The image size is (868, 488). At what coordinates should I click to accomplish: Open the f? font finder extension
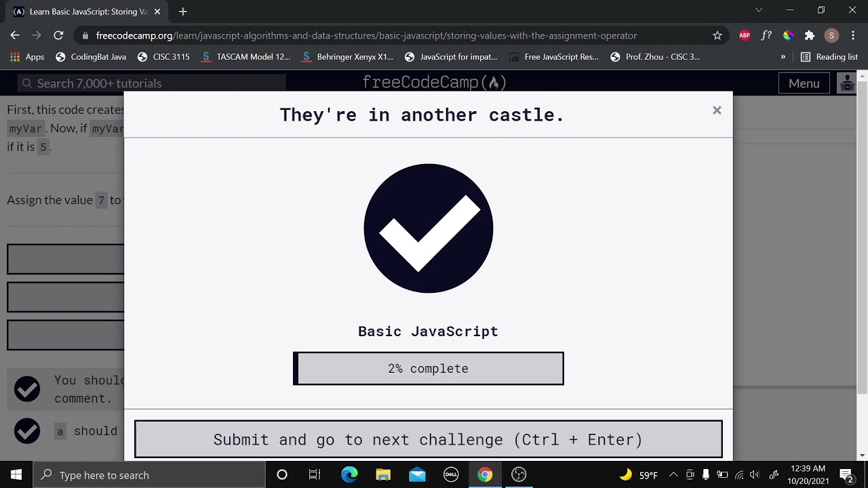pos(766,35)
